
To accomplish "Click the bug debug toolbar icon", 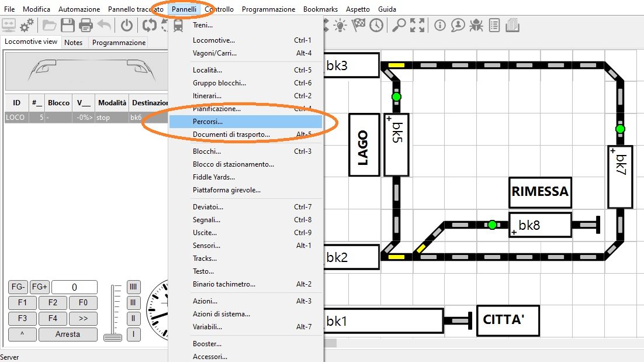I will [x=476, y=25].
